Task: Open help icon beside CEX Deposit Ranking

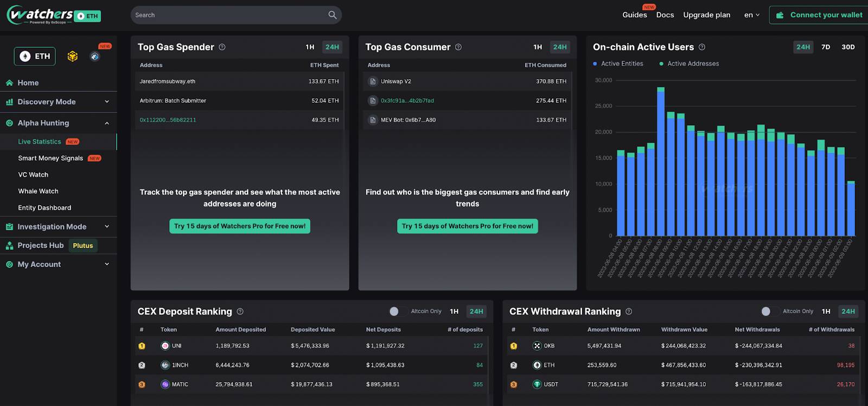Action: (240, 312)
